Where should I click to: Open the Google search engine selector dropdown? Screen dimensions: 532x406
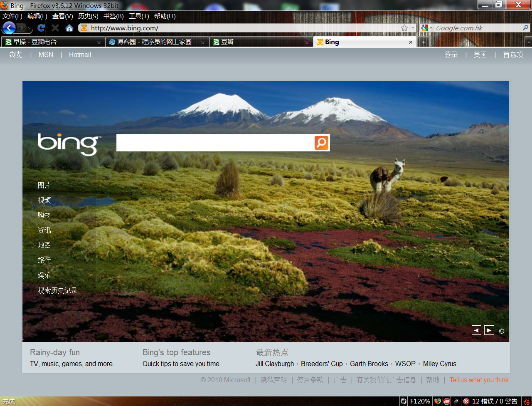pos(427,28)
